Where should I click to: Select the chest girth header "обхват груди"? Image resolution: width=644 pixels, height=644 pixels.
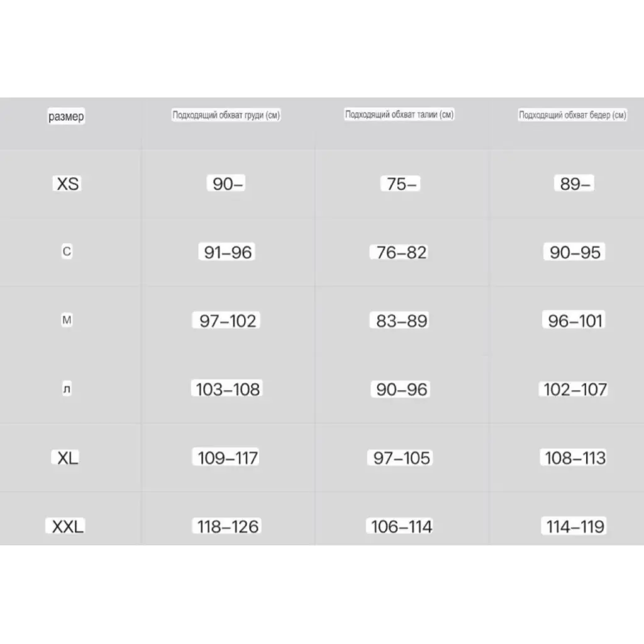point(226,116)
